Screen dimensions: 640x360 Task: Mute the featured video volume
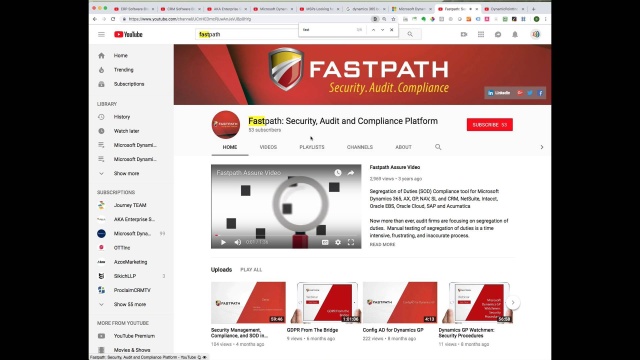click(x=238, y=242)
